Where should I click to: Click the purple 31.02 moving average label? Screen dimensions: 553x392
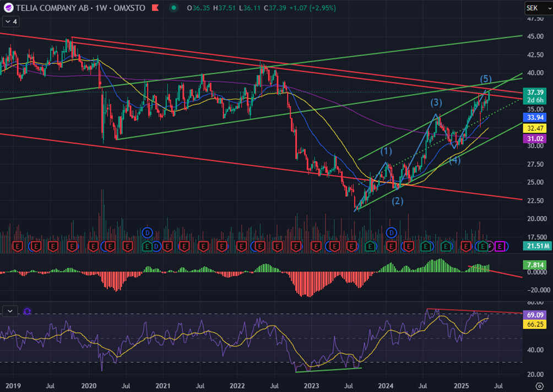tap(535, 139)
